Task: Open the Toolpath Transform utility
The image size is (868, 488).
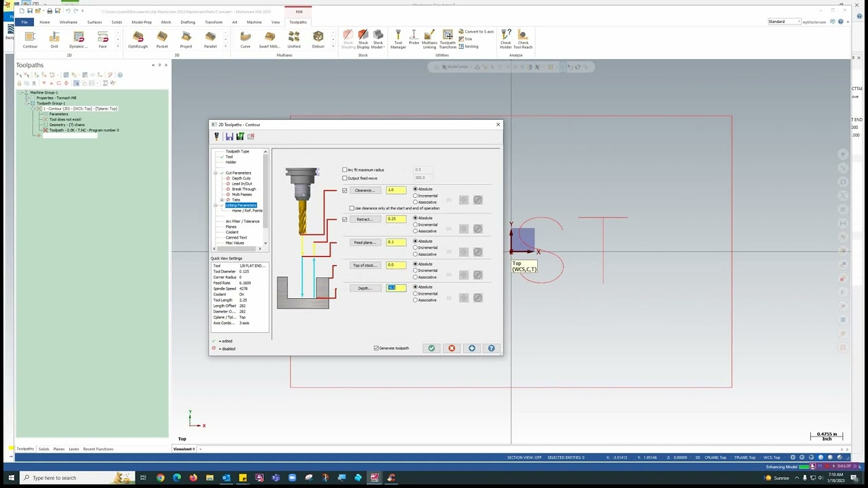Action: click(x=448, y=39)
